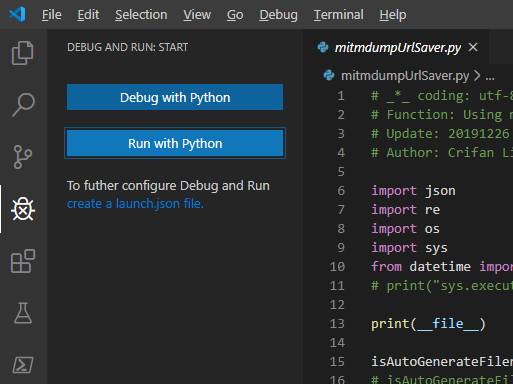The height and width of the screenshot is (384, 513).
Task: Expand the breadcrumb ellipsis after mitmdumpUrlSaver.py
Action: [x=490, y=76]
